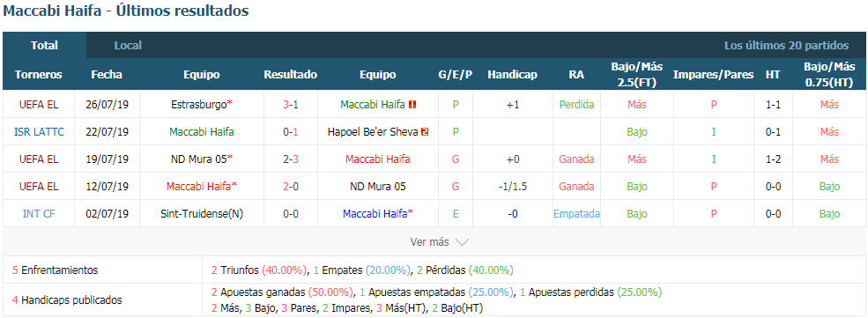
Task: Click the Impares/Pares column header
Action: 713,75
